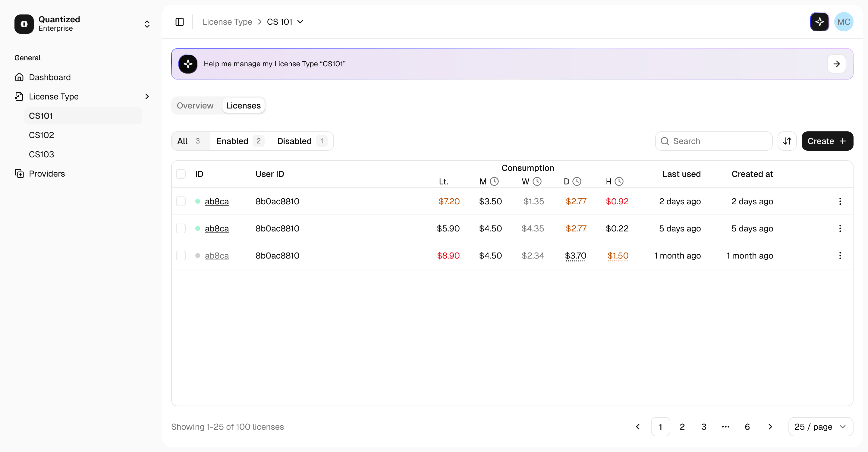
Task: Open license ab8ca used 5 days ago
Action: point(217,228)
